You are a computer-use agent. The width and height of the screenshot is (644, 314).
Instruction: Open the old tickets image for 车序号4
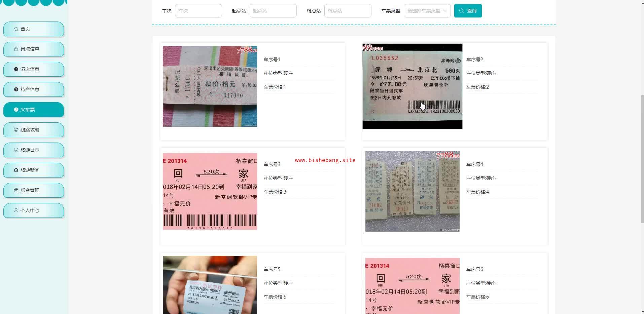click(x=413, y=191)
